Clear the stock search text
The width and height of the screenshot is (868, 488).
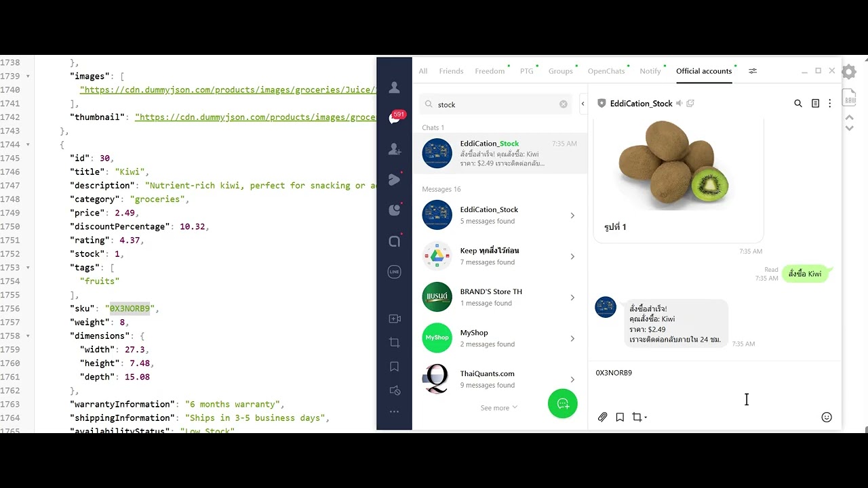click(x=564, y=104)
